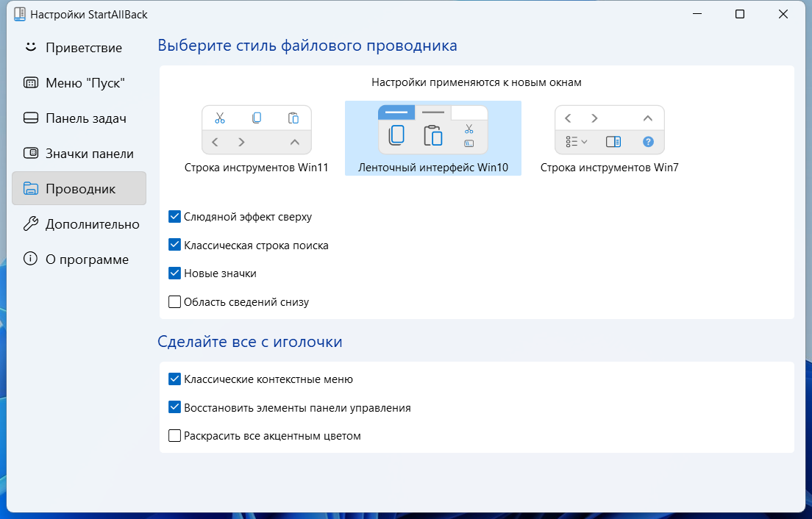Click the taskbar icon beside Панель задач
Image resolution: width=812 pixels, height=519 pixels.
pos(31,118)
